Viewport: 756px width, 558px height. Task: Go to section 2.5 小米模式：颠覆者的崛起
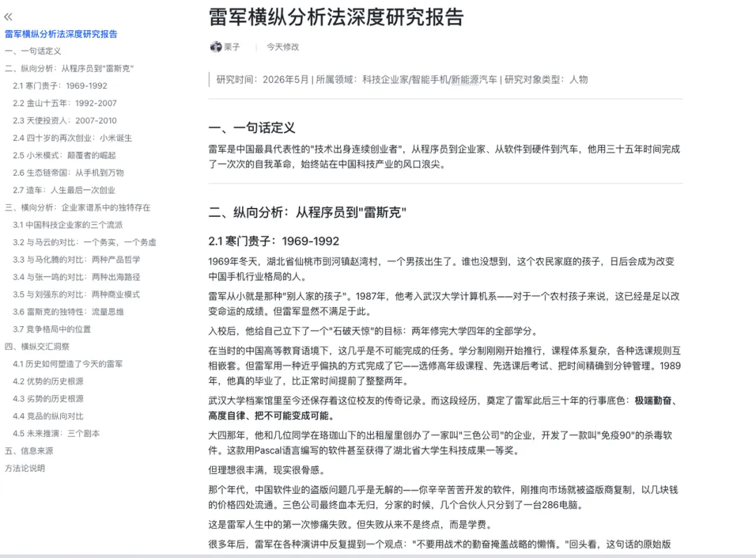(x=64, y=155)
